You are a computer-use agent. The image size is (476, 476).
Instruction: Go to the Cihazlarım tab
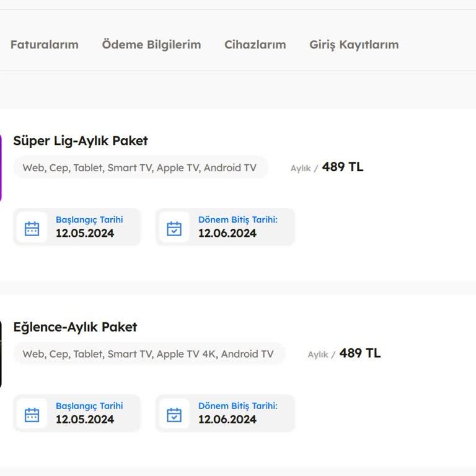255,45
